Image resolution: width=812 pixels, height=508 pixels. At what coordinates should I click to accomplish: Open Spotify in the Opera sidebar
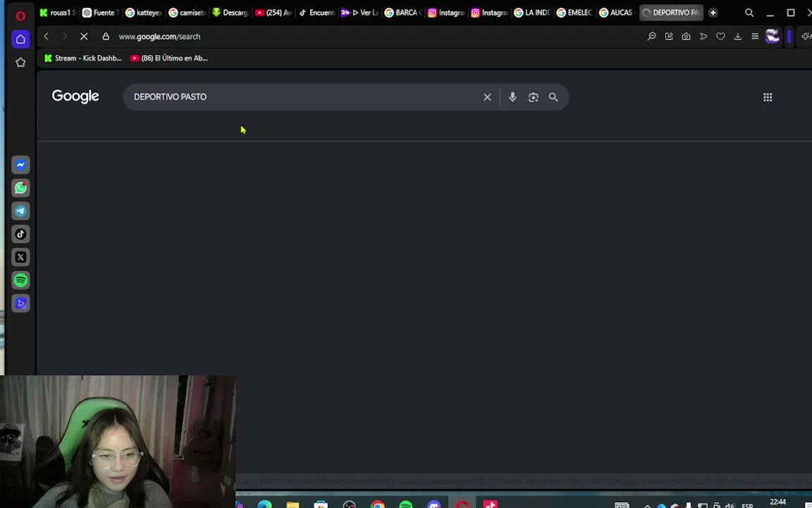[x=20, y=280]
